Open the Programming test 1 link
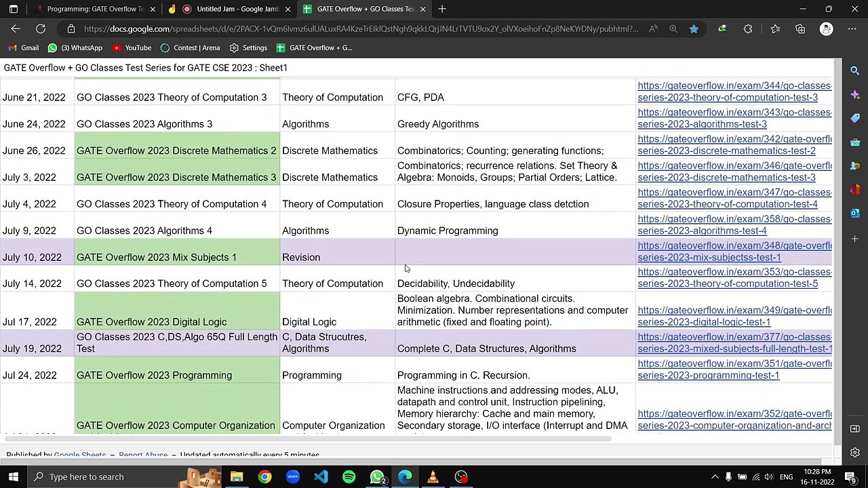Viewport: 868px width, 488px height. click(734, 369)
